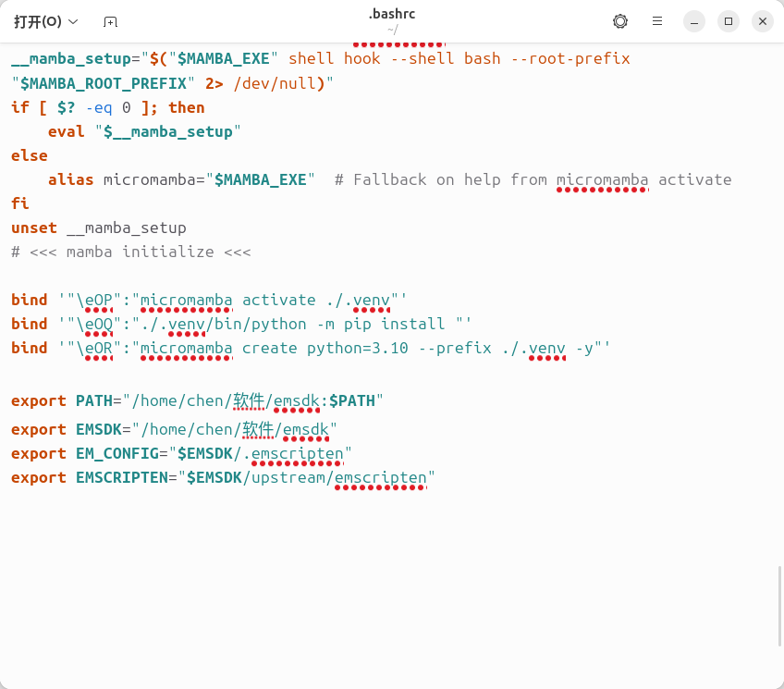Click the "export EMSDK=" line

pos(174,429)
